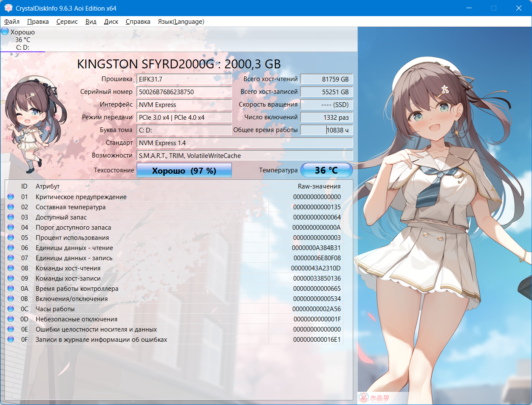532x405 pixels.
Task: Open the Диск menu
Action: pyautogui.click(x=111, y=22)
